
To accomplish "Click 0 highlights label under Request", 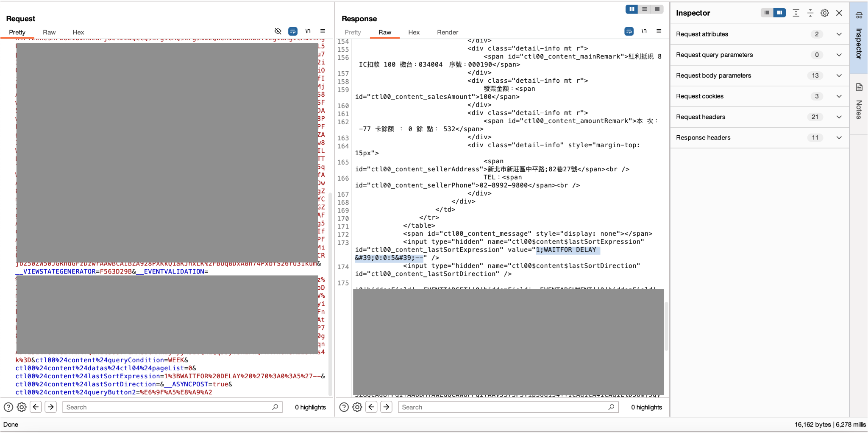I will [310, 408].
